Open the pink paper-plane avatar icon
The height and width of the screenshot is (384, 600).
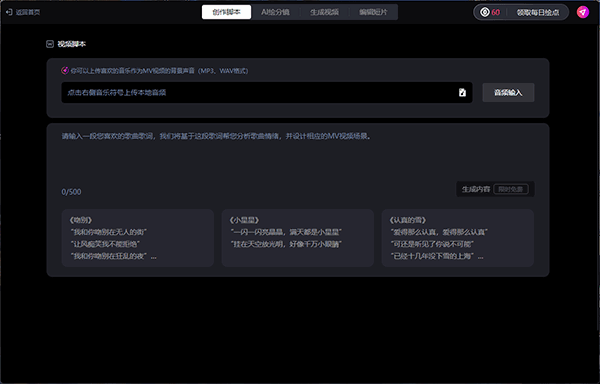[x=583, y=12]
